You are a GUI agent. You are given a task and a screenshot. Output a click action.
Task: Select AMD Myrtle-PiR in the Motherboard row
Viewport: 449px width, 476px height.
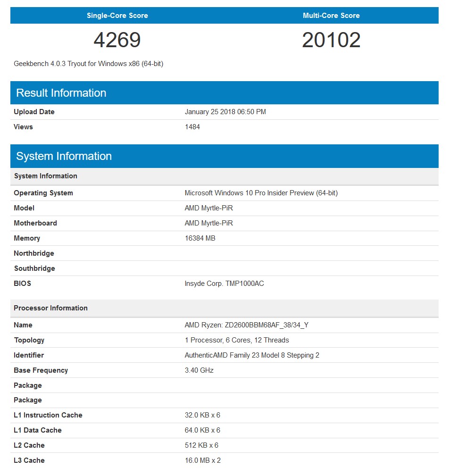click(209, 223)
